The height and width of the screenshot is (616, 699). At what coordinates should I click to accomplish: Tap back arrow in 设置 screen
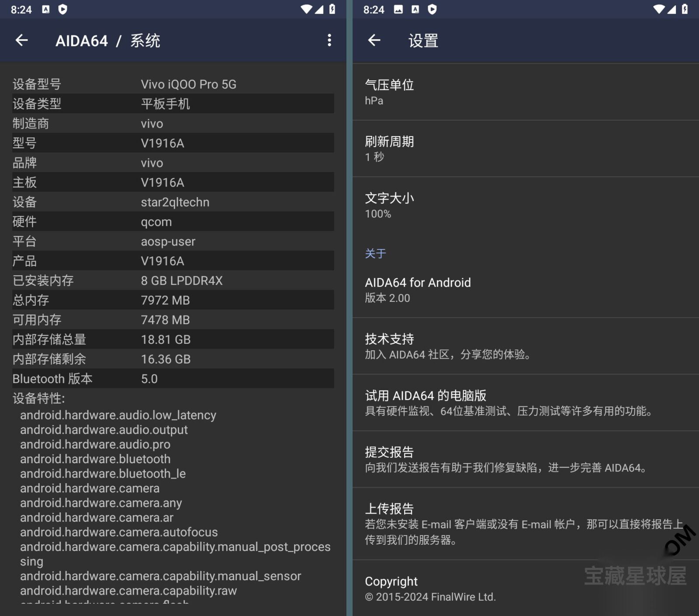coord(374,41)
